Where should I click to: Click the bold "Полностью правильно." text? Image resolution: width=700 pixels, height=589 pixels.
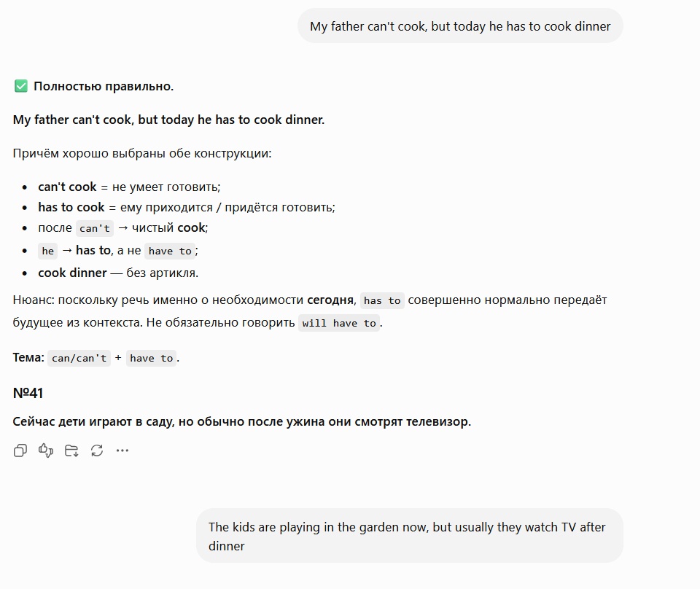(x=104, y=86)
